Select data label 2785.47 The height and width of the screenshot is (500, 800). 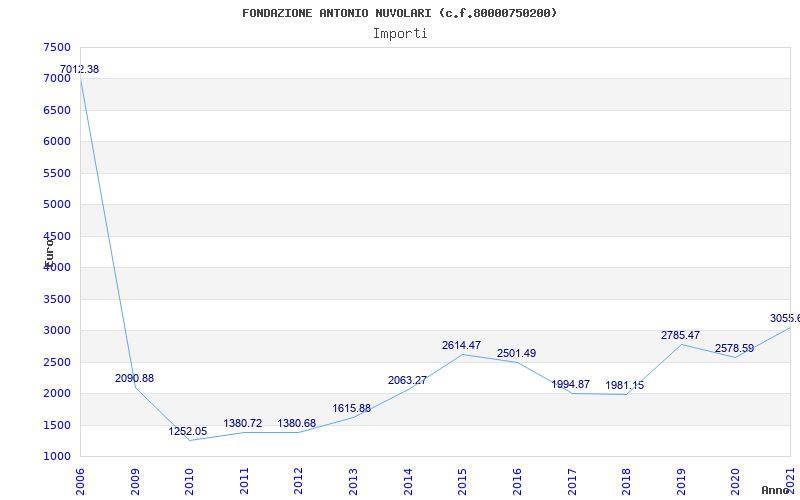click(680, 336)
